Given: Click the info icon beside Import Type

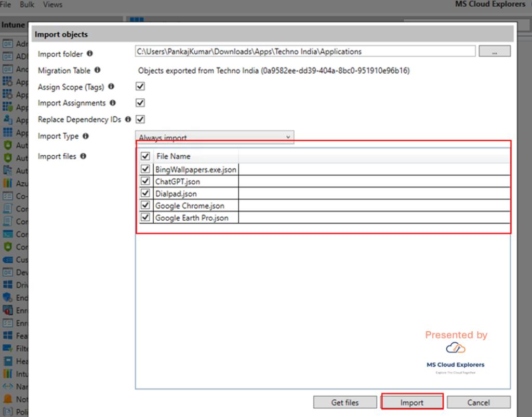Looking at the screenshot, I should click(x=86, y=136).
